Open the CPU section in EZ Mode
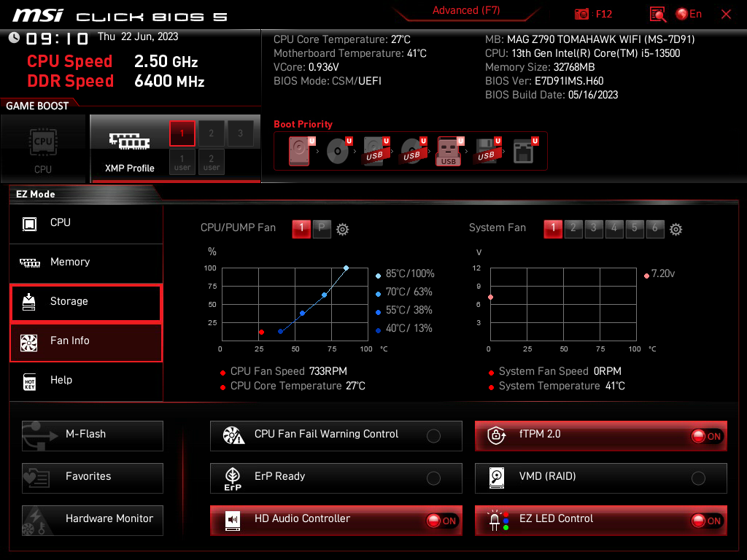 click(x=86, y=223)
